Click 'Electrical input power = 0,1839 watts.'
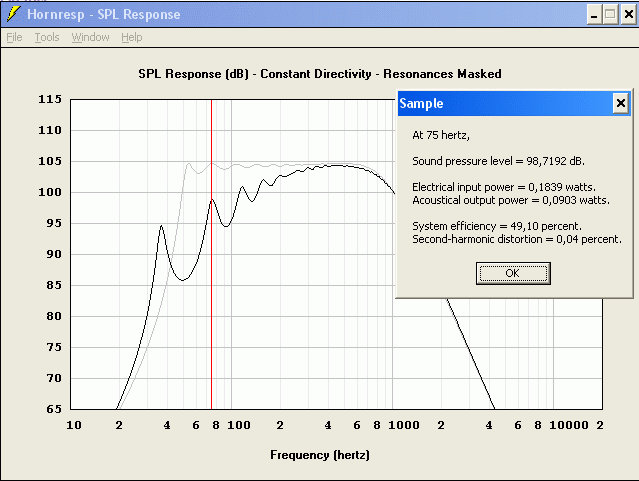This screenshot has width=639, height=481. click(504, 187)
